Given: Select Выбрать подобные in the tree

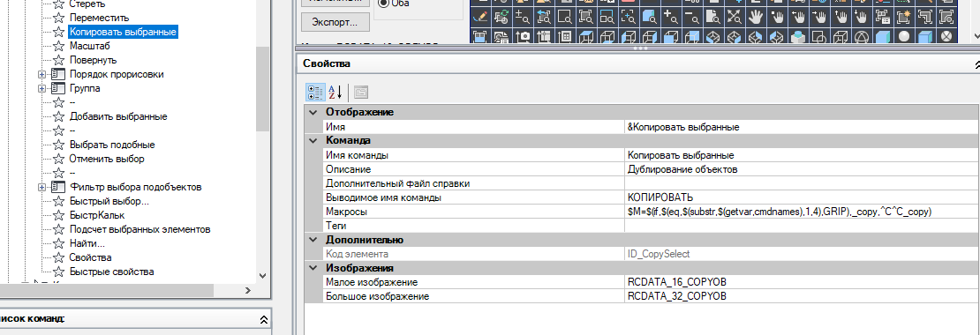Looking at the screenshot, I should tap(112, 145).
